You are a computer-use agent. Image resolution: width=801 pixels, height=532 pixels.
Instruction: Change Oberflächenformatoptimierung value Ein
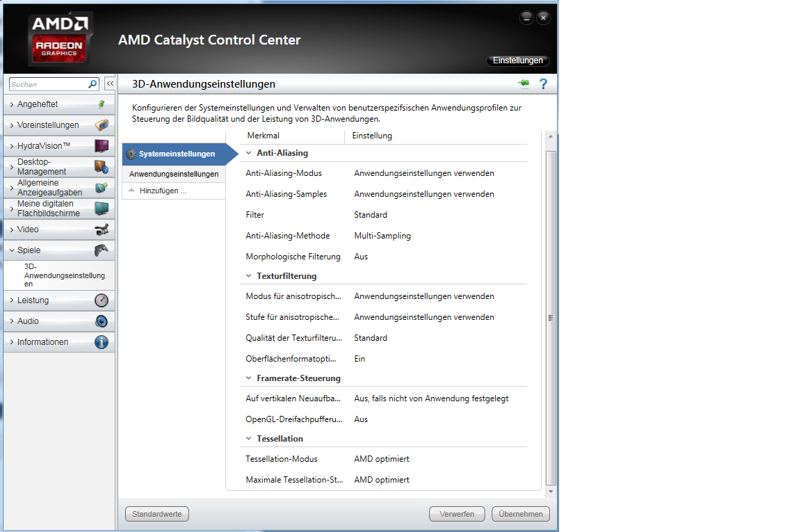point(359,359)
